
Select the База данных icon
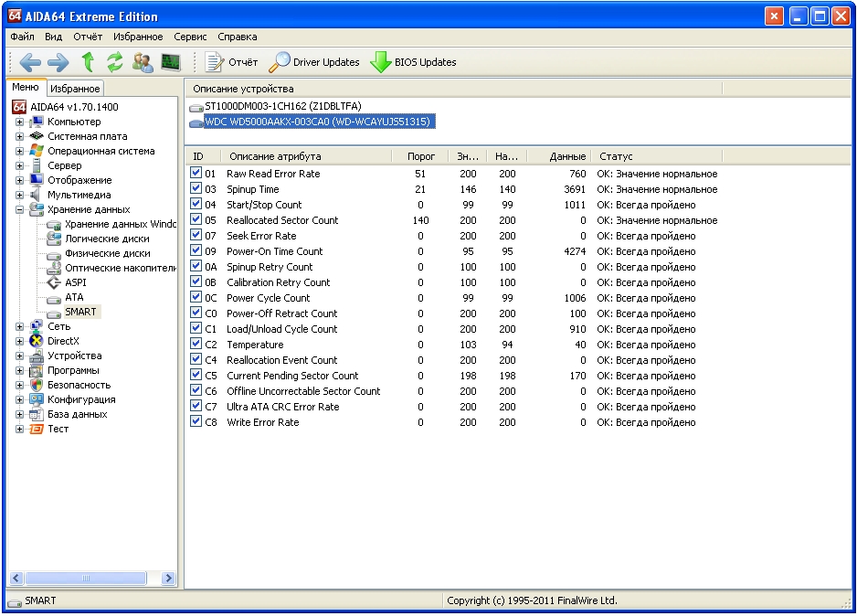point(37,414)
